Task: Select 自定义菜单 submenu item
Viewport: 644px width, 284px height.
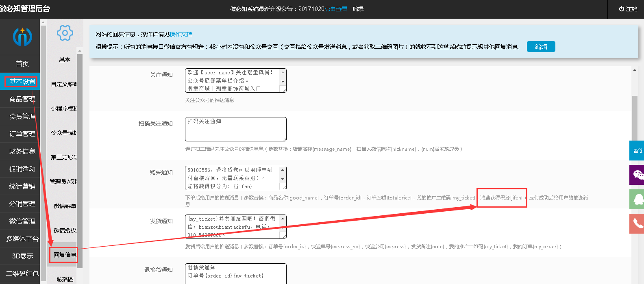Action: pyautogui.click(x=64, y=84)
